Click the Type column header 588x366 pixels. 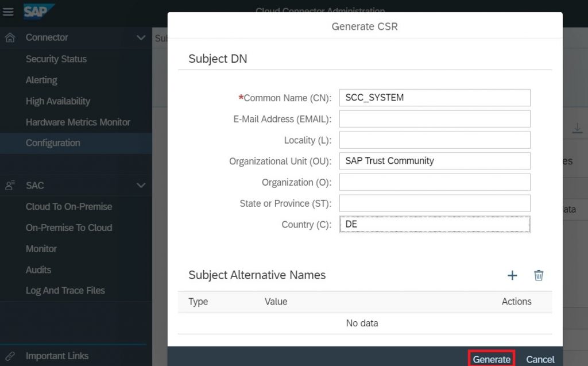click(198, 302)
